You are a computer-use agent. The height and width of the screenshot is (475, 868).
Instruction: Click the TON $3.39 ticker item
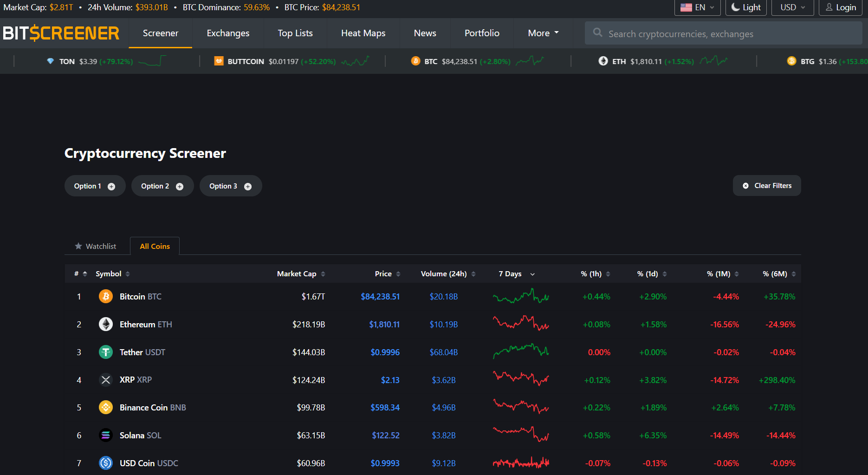(x=106, y=61)
